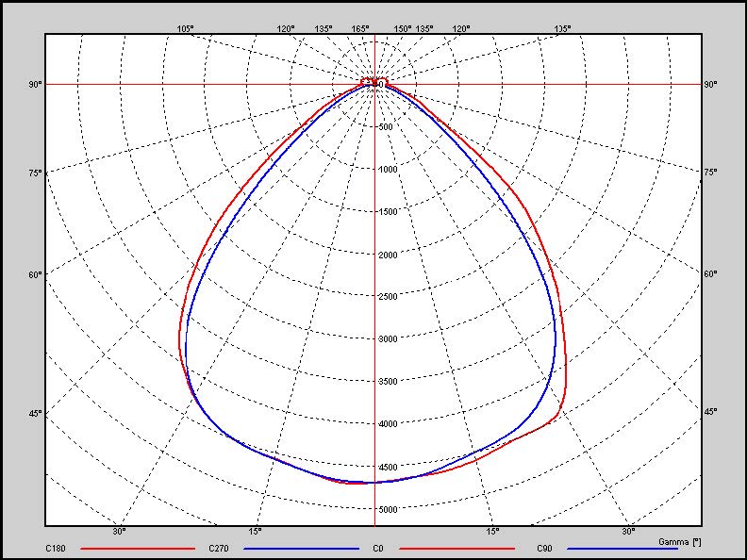This screenshot has height=560, width=747.
Task: Click the bottom-left 30° gamma label
Action: tap(120, 532)
